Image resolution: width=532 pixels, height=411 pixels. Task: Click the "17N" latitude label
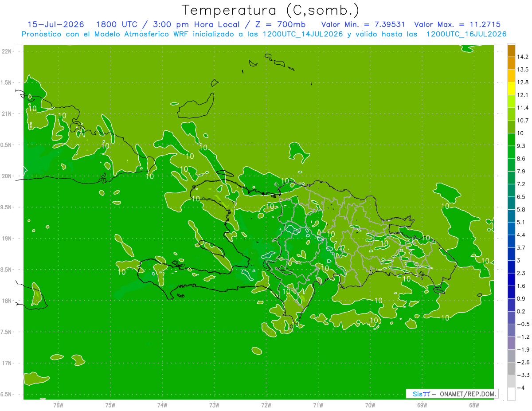[8, 364]
